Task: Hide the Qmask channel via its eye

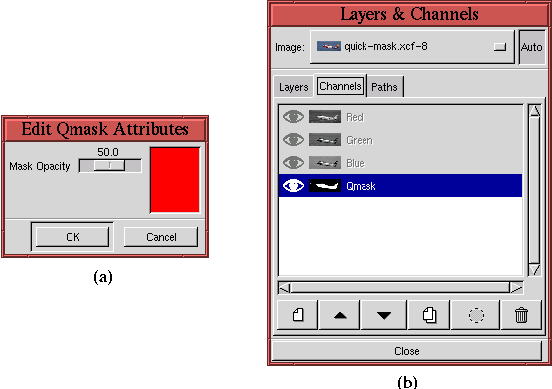Action: (293, 186)
